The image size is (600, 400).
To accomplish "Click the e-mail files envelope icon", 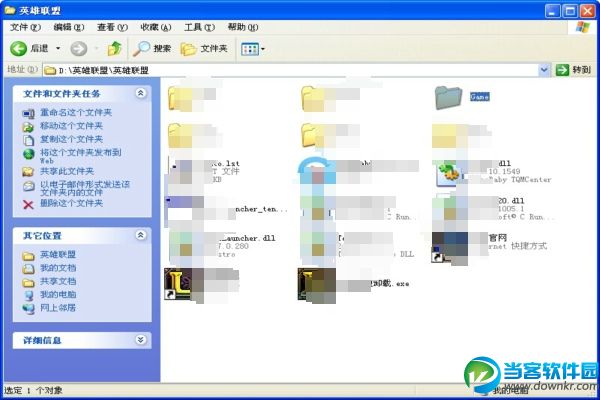I will (28, 186).
